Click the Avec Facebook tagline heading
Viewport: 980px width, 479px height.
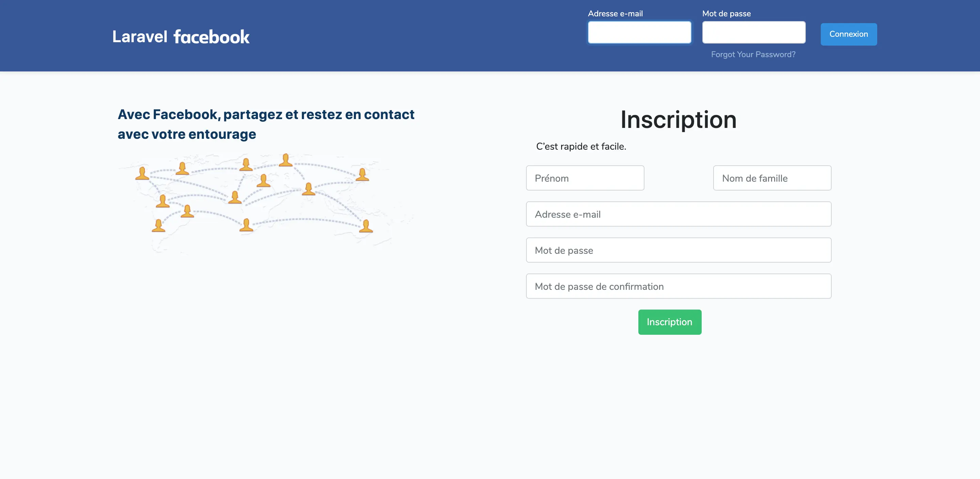pos(266,125)
